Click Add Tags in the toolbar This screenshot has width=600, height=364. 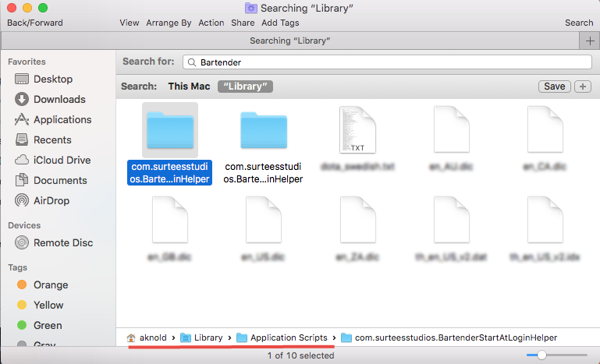[x=280, y=23]
